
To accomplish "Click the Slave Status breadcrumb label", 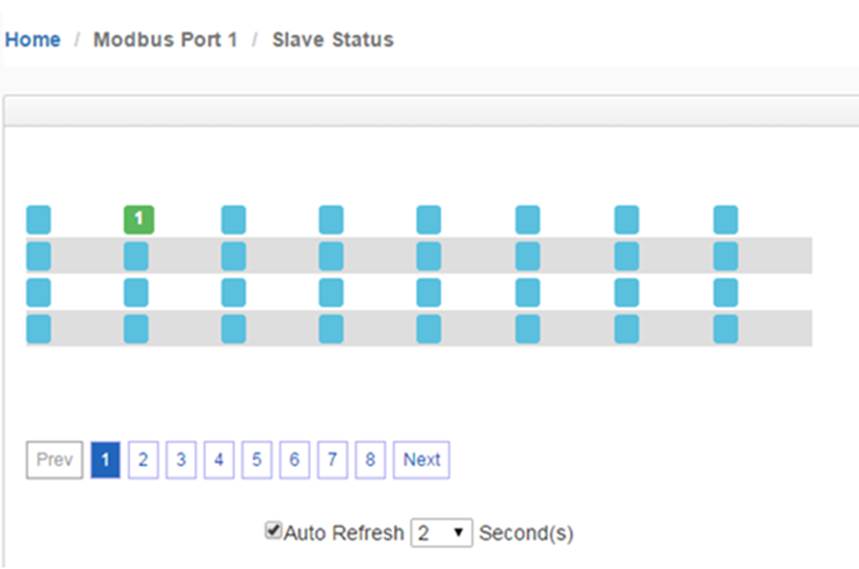I will coord(333,39).
